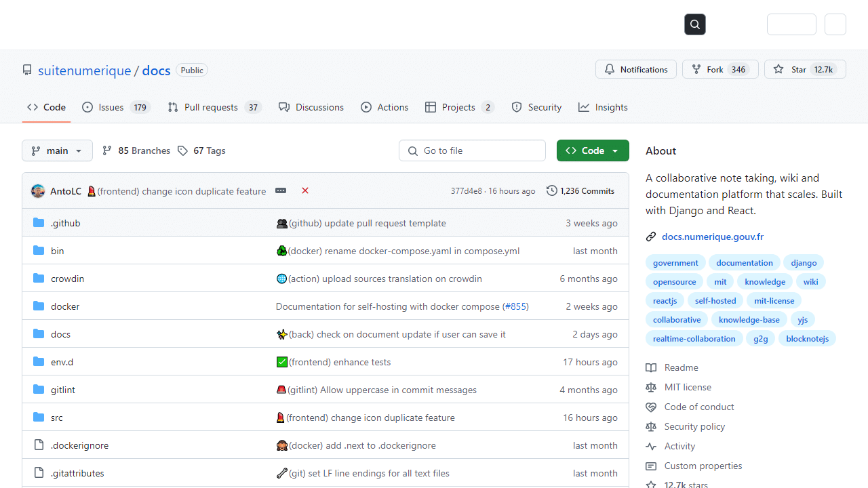The height and width of the screenshot is (488, 868).
Task: Open the main branch dropdown
Action: [57, 150]
